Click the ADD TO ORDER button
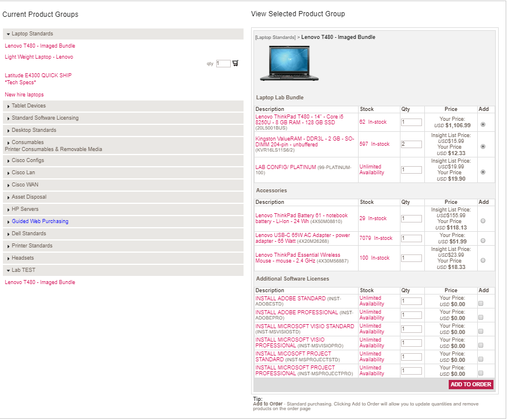508x420 pixels. click(x=471, y=385)
